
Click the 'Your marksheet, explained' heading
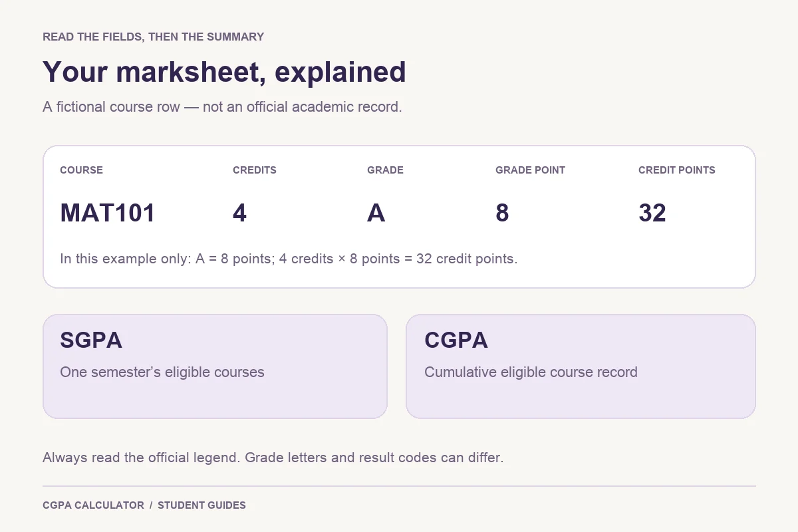coord(224,72)
